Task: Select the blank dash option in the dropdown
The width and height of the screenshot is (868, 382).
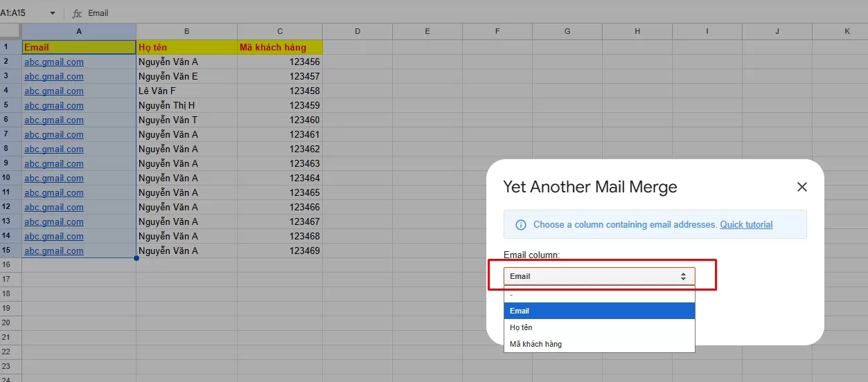Action: click(x=599, y=295)
